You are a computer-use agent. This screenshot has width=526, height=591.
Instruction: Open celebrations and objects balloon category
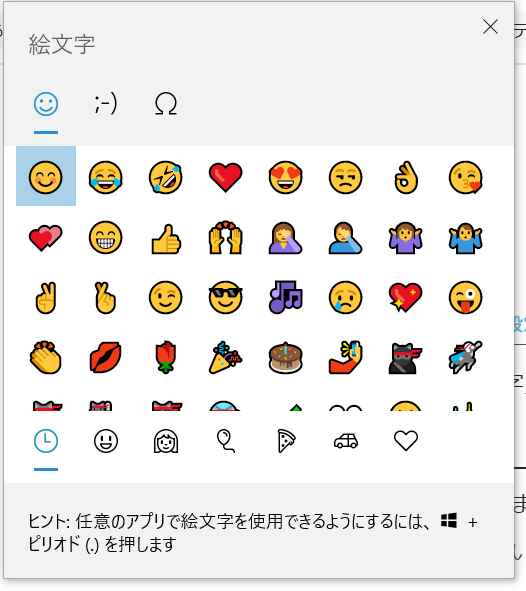click(226, 441)
